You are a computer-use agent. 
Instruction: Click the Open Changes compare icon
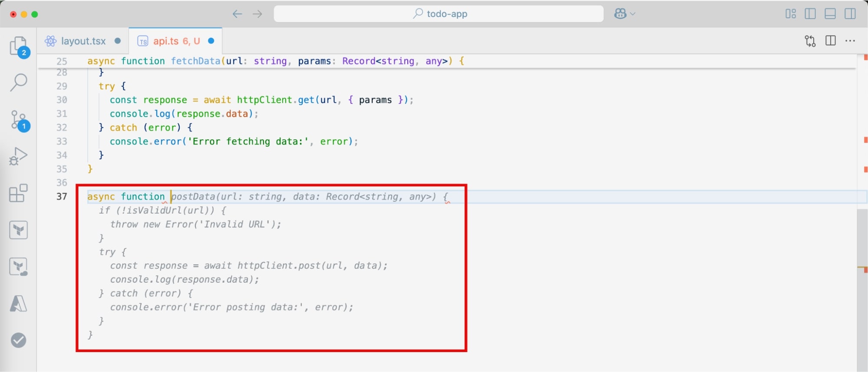pyautogui.click(x=810, y=41)
